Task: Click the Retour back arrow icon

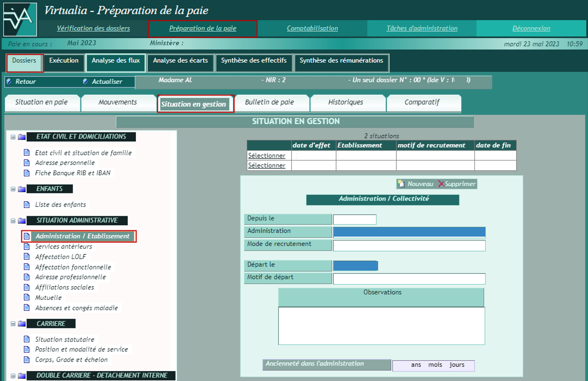Action: [9, 81]
